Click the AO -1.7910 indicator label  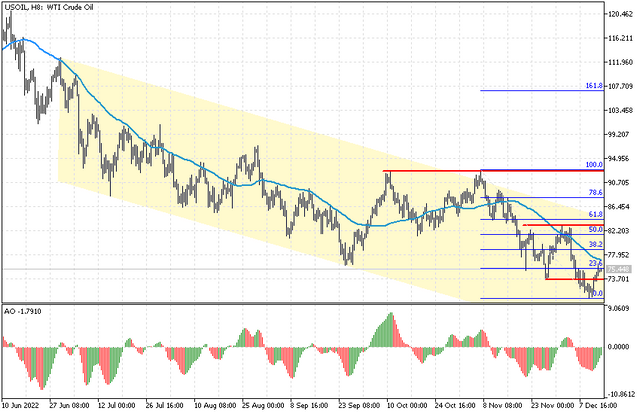click(23, 312)
